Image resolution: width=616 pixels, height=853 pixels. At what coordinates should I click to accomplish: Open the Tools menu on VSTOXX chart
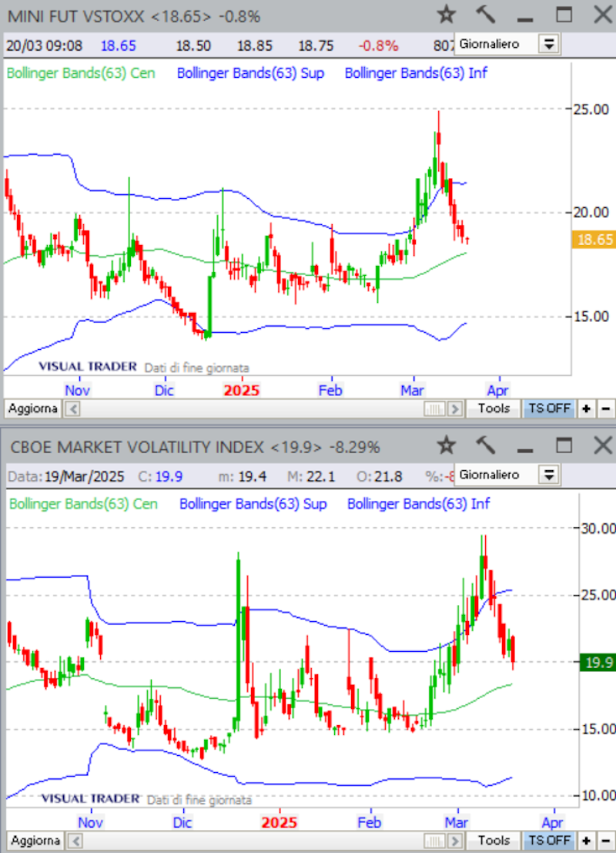494,408
